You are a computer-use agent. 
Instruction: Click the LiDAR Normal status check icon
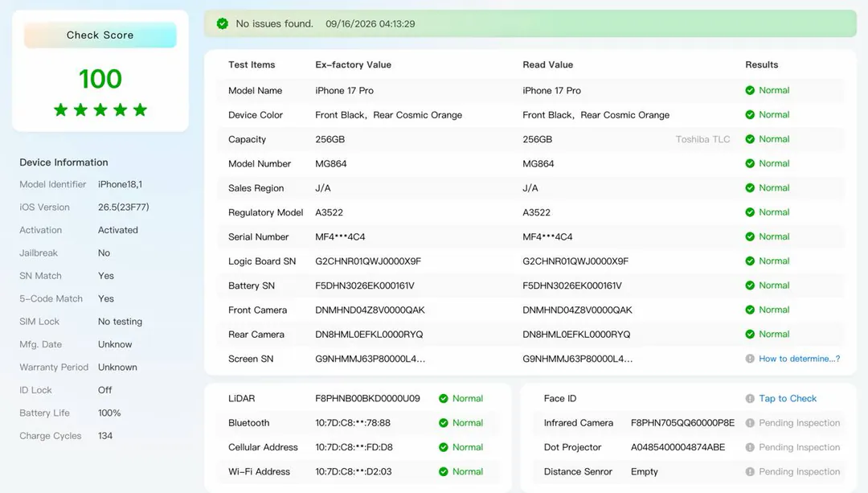pos(444,398)
